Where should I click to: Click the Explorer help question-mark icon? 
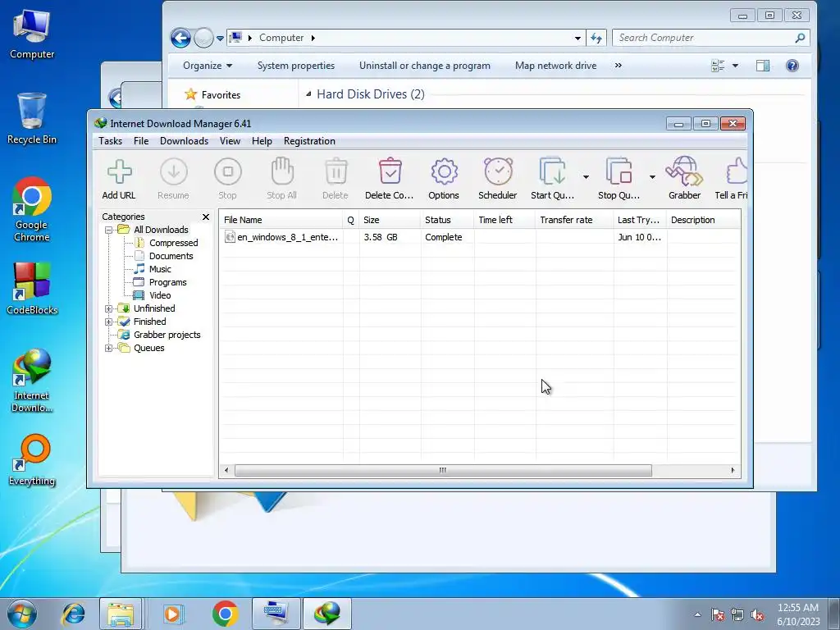point(792,66)
